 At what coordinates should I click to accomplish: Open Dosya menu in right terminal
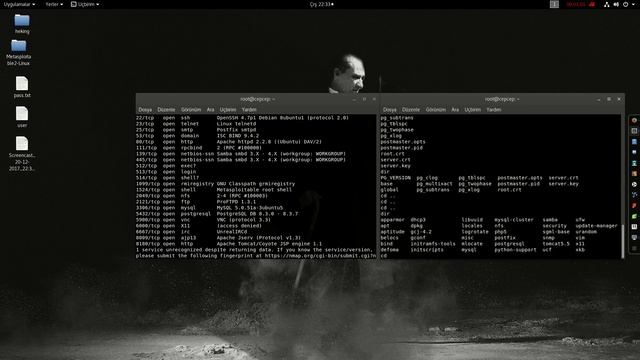[389, 110]
